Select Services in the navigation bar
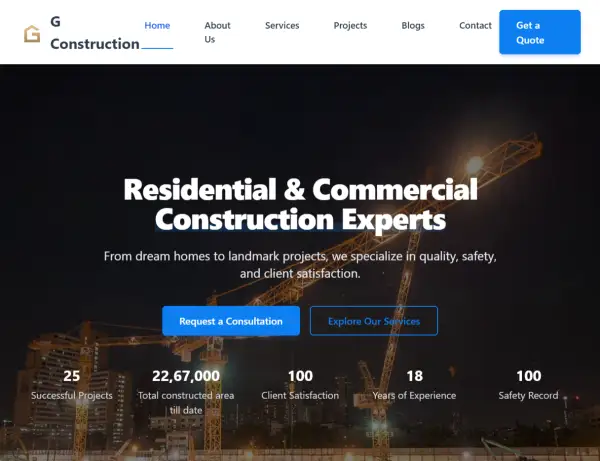 282,25
